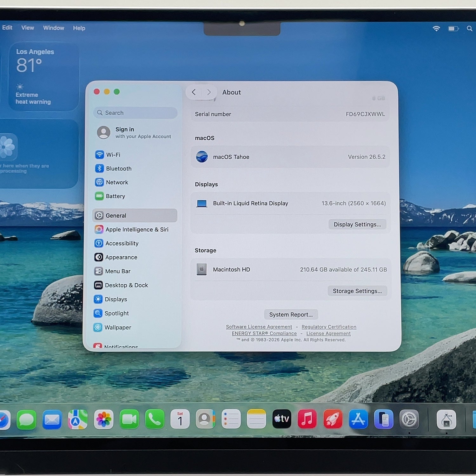Click the red rocket app icon in the Dock
The width and height of the screenshot is (476, 476).
coord(333,419)
